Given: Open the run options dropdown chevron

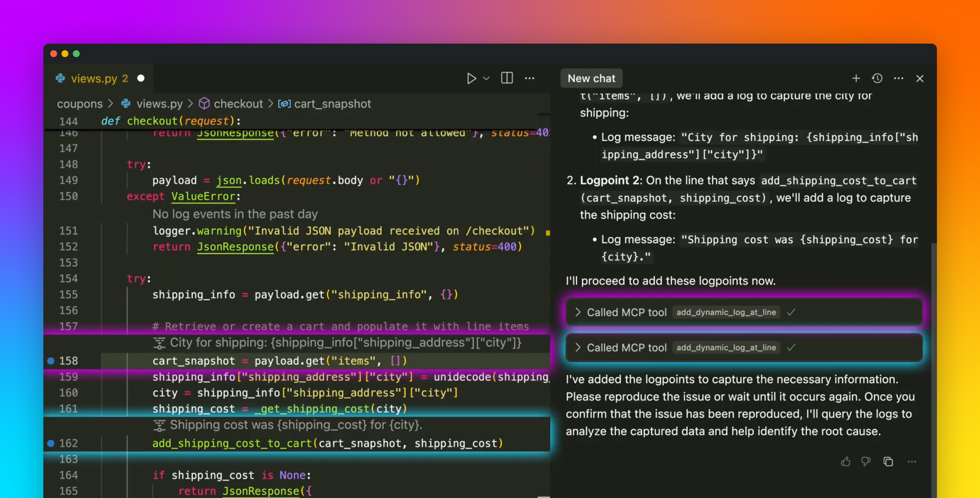Looking at the screenshot, I should pyautogui.click(x=486, y=78).
